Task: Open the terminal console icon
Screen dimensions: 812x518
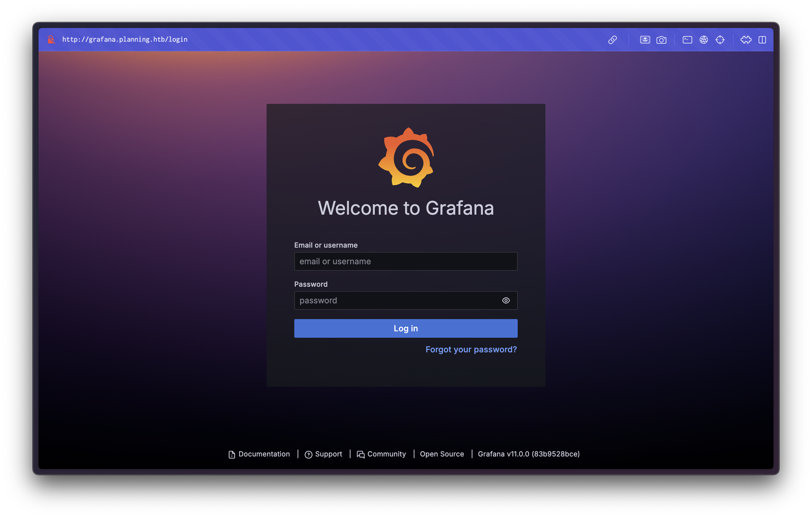Action: [687, 40]
